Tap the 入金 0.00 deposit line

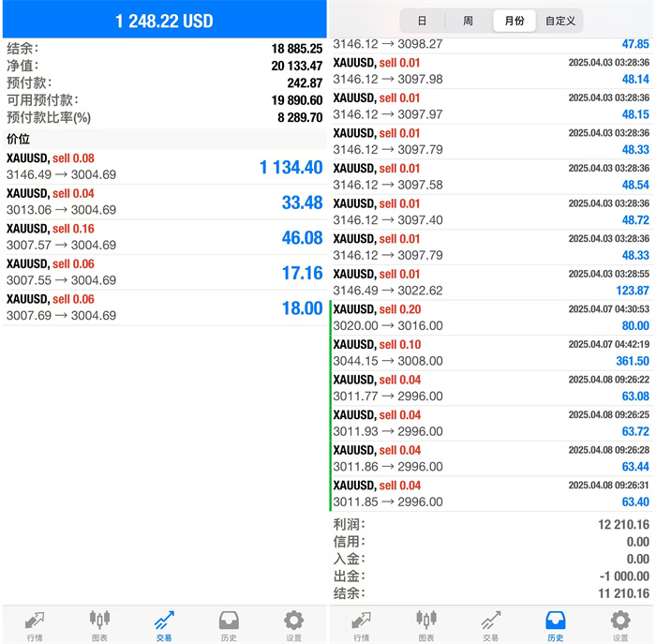(x=491, y=559)
